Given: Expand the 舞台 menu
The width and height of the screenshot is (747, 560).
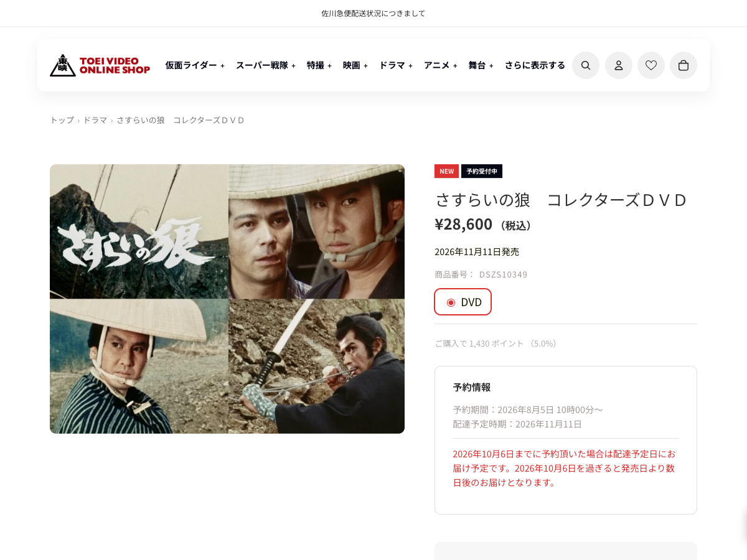Looking at the screenshot, I should [x=481, y=65].
